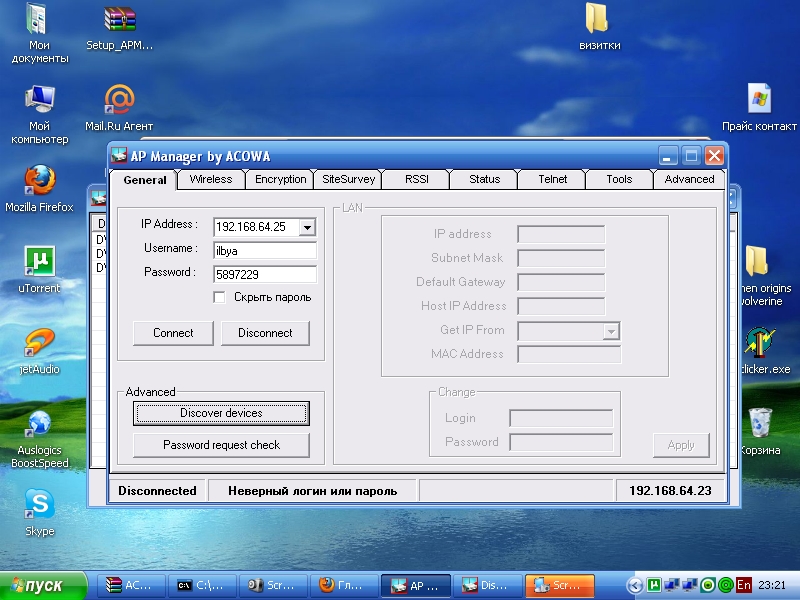Click the Username input field
800x600 pixels.
(265, 251)
